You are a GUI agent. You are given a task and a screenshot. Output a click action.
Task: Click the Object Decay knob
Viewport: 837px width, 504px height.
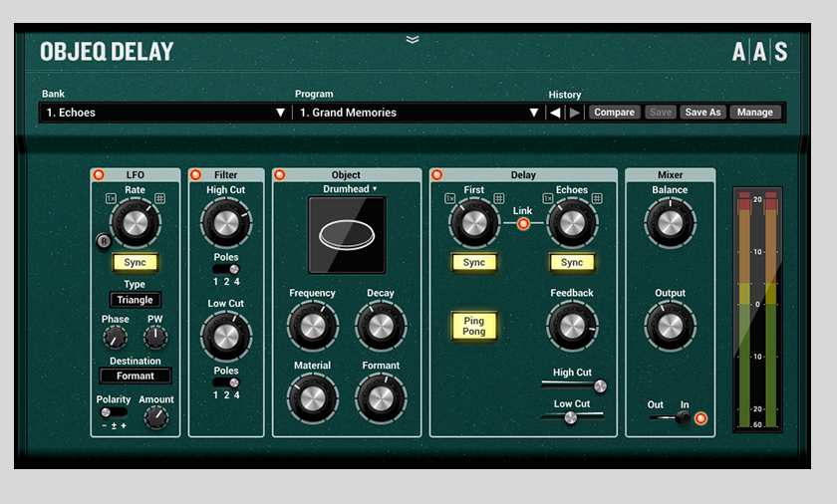coord(381,326)
